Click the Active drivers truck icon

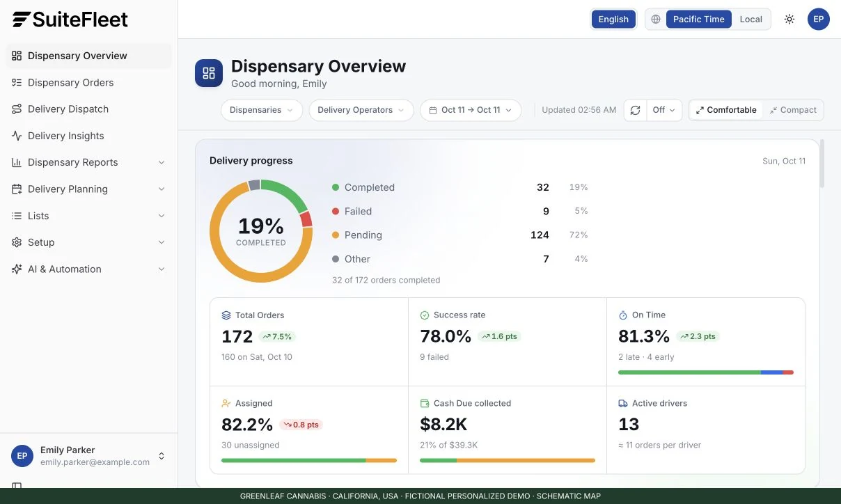(x=623, y=404)
